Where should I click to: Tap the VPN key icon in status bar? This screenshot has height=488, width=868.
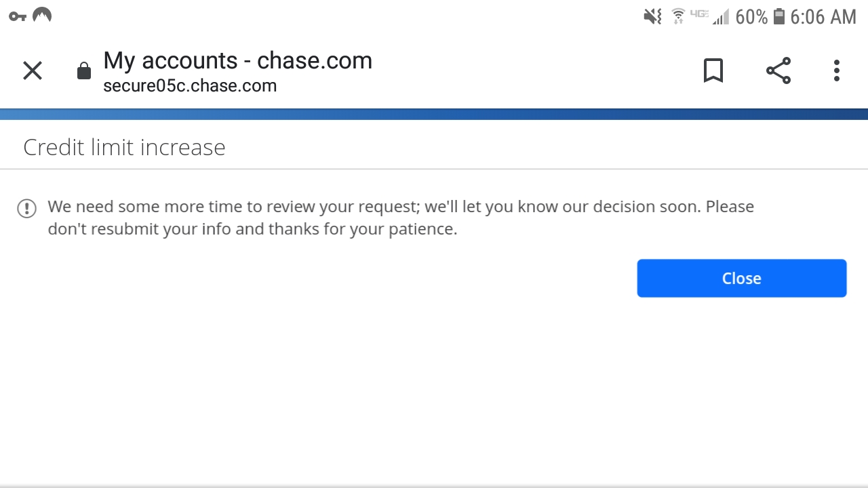pyautogui.click(x=18, y=16)
